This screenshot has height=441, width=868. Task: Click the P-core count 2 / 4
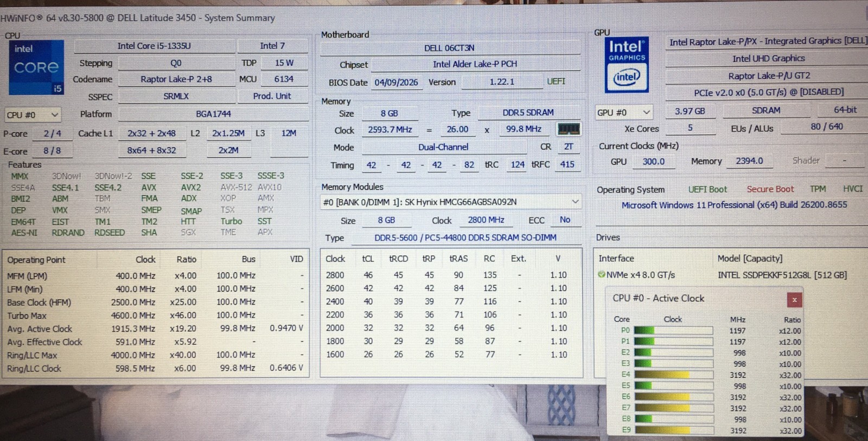52,134
